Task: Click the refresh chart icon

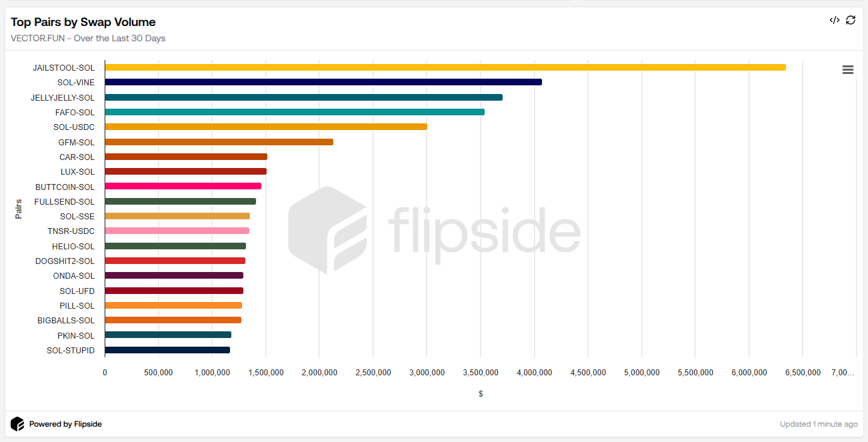Action: [x=851, y=20]
